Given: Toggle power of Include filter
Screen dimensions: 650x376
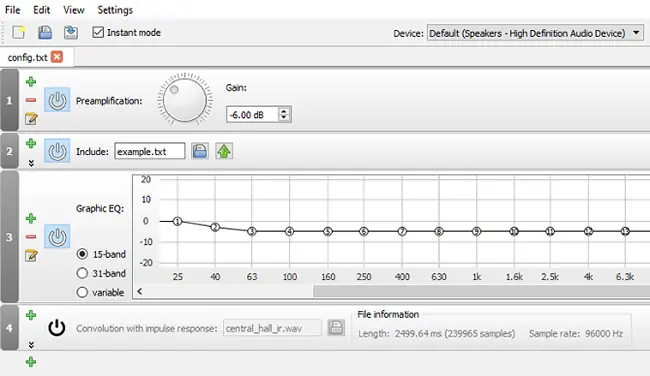Looking at the screenshot, I should point(57,151).
